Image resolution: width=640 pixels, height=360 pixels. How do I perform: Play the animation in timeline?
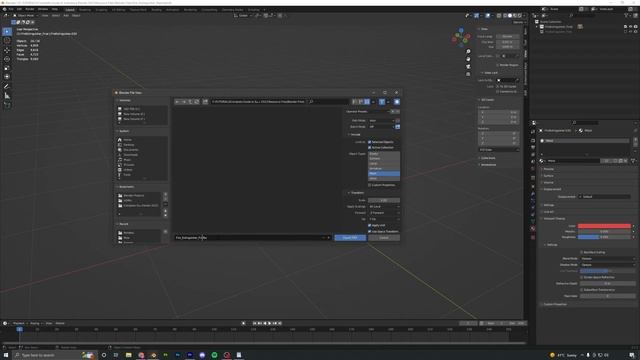coord(269,323)
